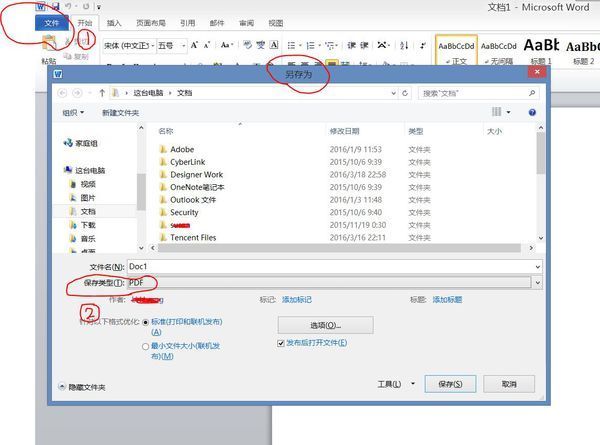Click the Refresh icon beside the address bar

(x=405, y=93)
